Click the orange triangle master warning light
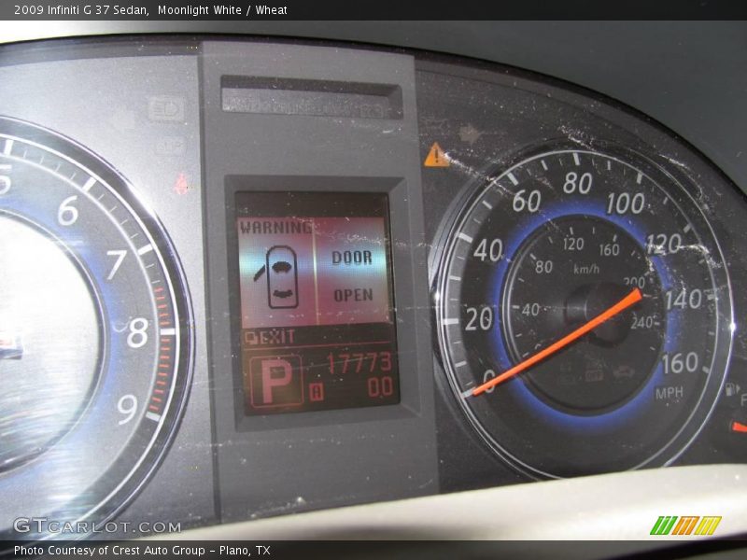This screenshot has height=560, width=747. (437, 155)
